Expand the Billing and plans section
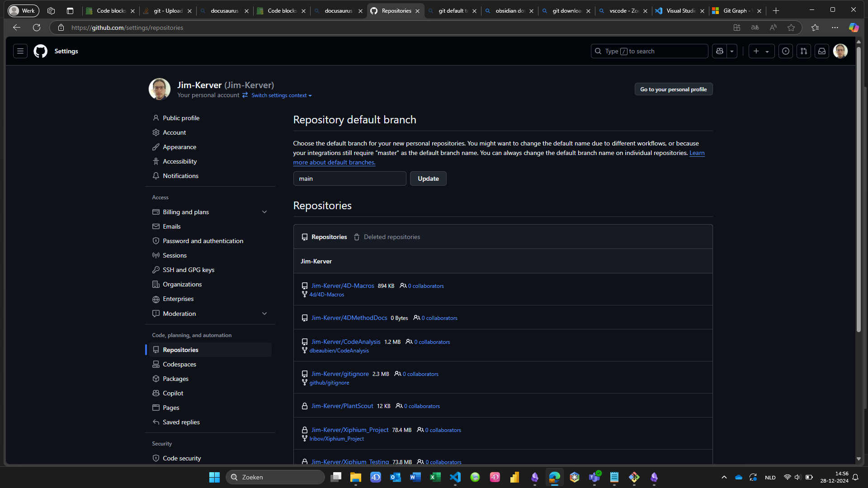The height and width of the screenshot is (488, 868). (264, 212)
